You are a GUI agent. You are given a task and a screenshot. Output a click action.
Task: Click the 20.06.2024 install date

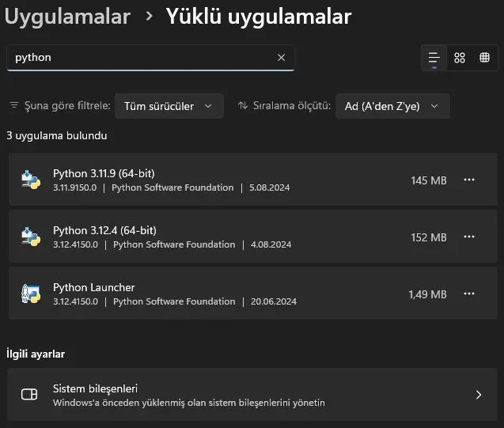pos(274,301)
